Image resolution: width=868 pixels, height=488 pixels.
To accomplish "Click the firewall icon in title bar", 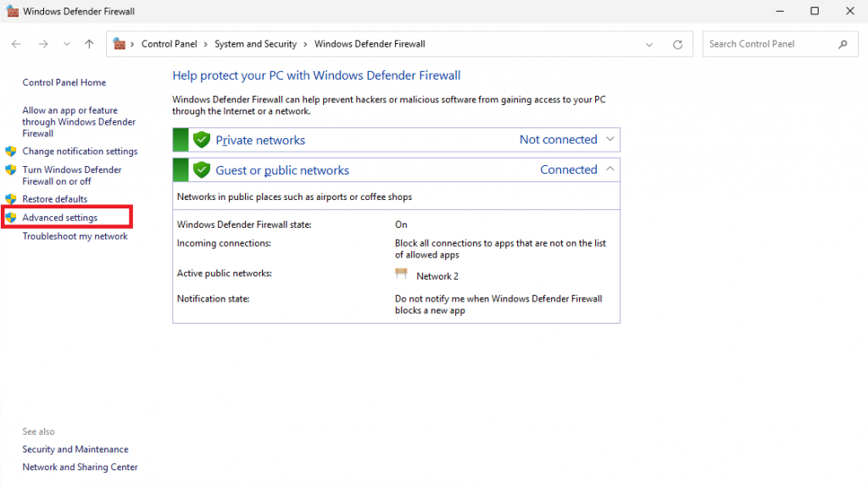I will tap(12, 11).
